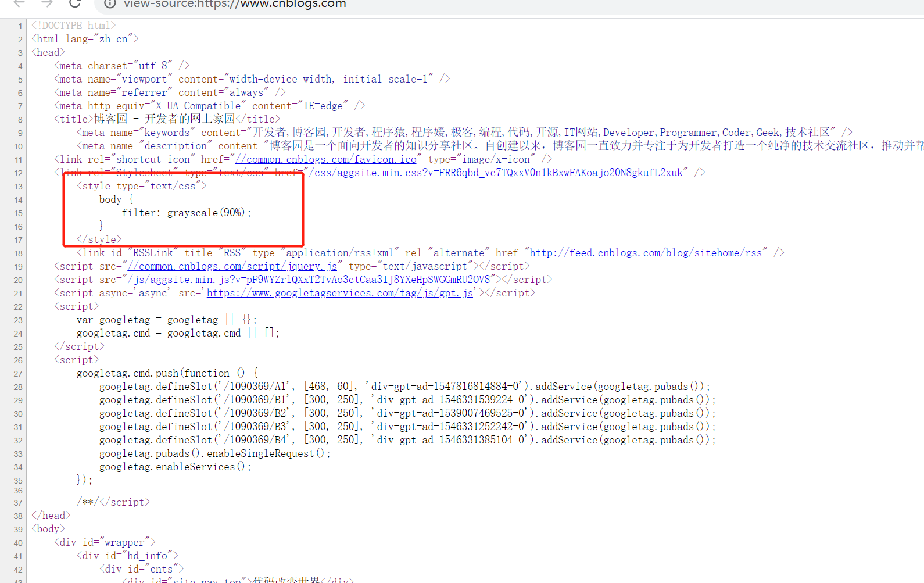Click the 'div-gpt-ad-1546331385104-0' slot id
924x583 pixels.
pyautogui.click(x=452, y=440)
